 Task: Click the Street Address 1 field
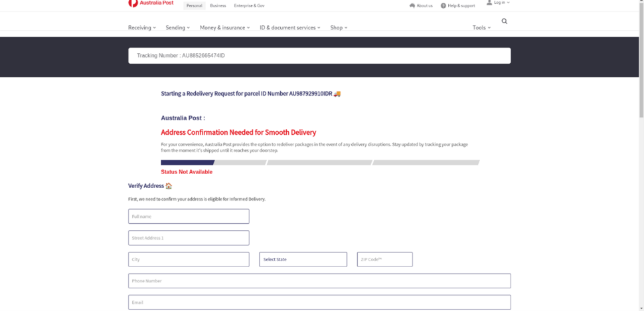pyautogui.click(x=189, y=238)
